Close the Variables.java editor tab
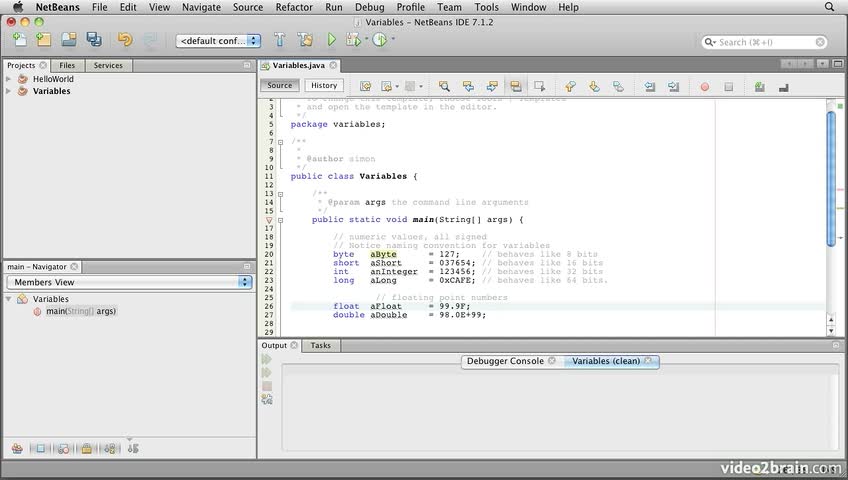The height and width of the screenshot is (480, 848). pos(333,65)
